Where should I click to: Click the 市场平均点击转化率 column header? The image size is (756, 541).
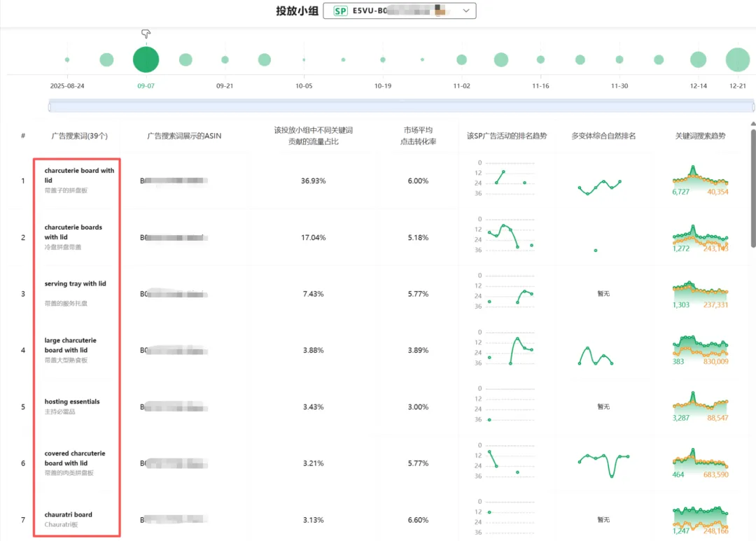418,136
